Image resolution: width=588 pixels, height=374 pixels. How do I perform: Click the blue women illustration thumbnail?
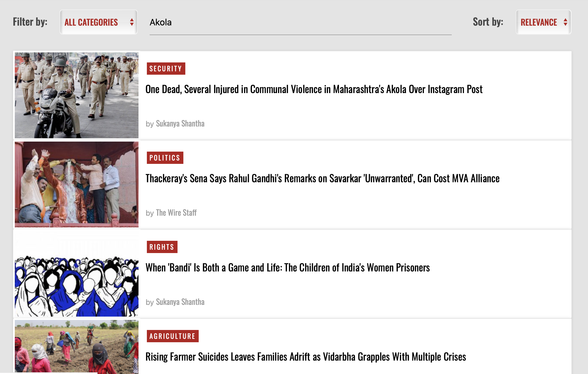pyautogui.click(x=77, y=274)
